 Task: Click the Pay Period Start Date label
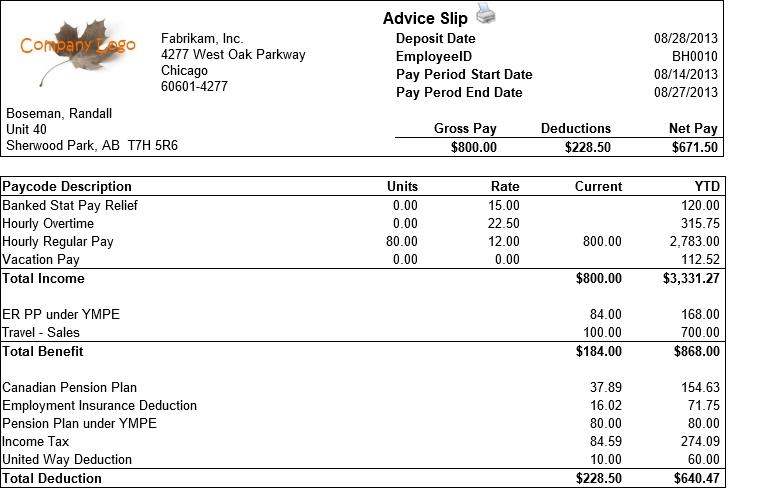464,75
